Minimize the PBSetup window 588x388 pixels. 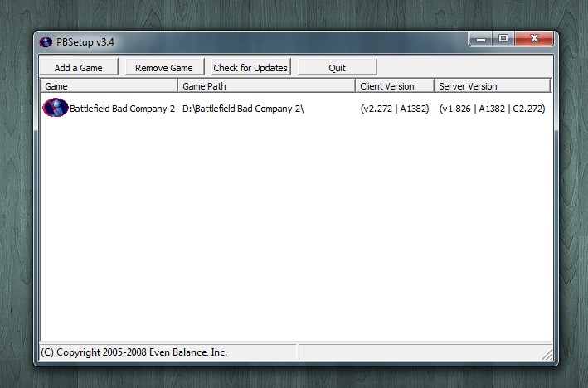pos(481,39)
